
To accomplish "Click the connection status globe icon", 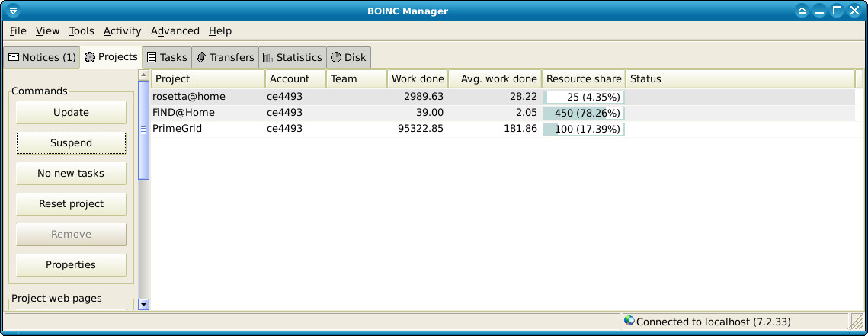I will 629,321.
